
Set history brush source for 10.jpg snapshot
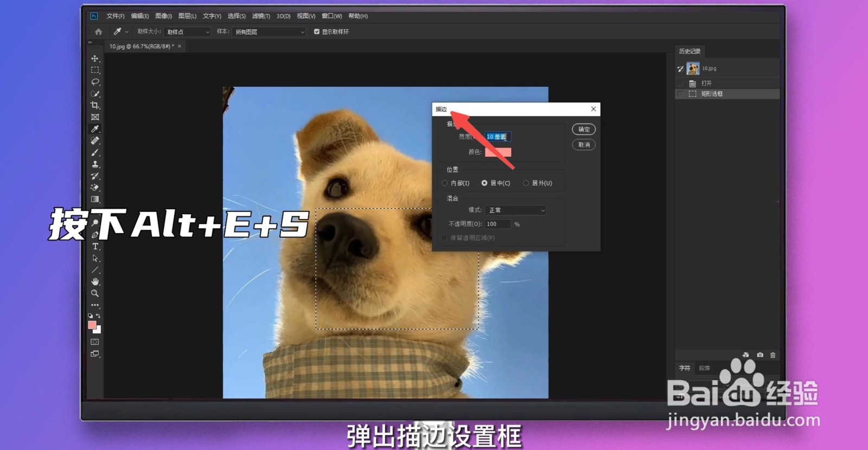pos(680,69)
